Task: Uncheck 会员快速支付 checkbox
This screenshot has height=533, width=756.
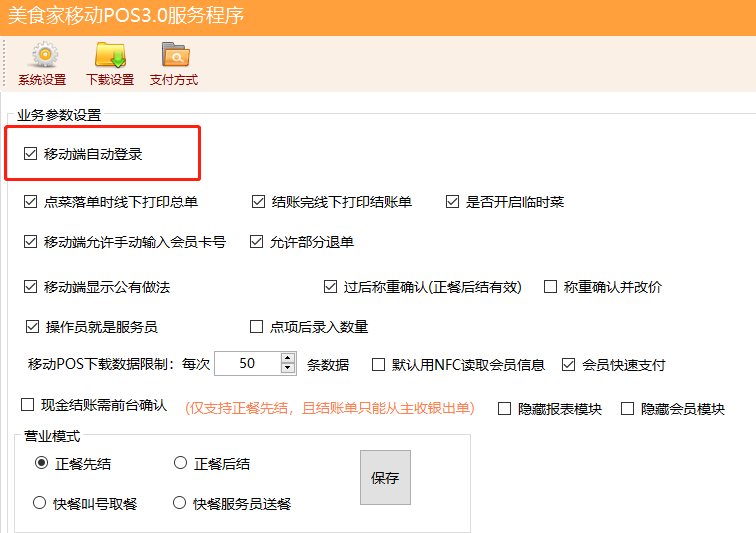Action: click(x=569, y=365)
